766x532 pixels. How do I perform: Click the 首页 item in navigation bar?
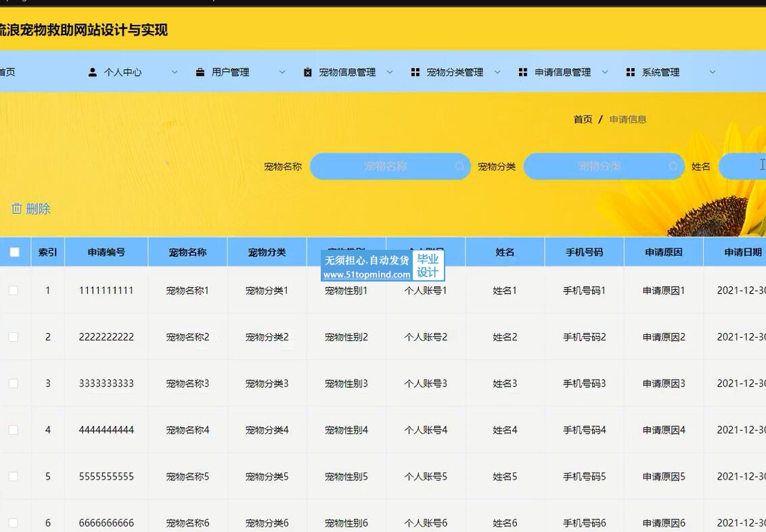tap(7, 72)
